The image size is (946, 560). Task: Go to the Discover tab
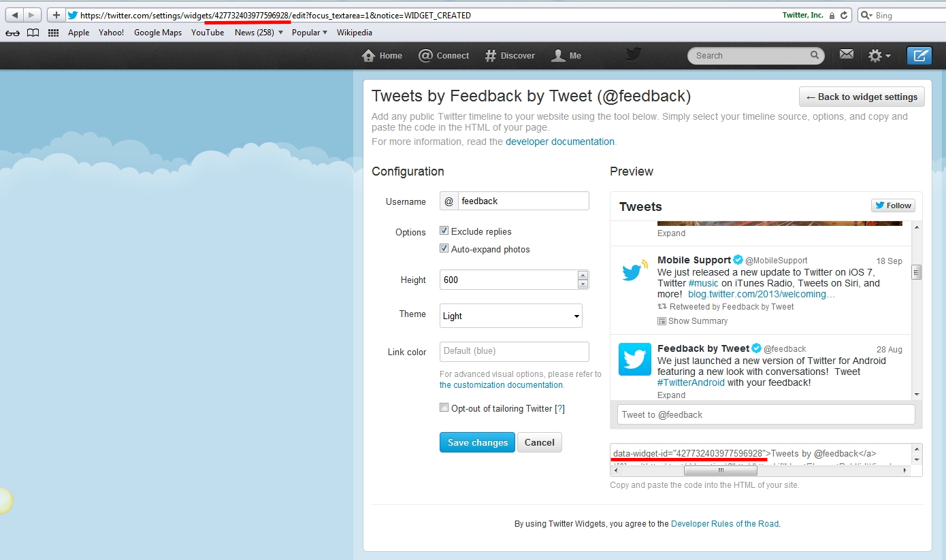point(510,56)
